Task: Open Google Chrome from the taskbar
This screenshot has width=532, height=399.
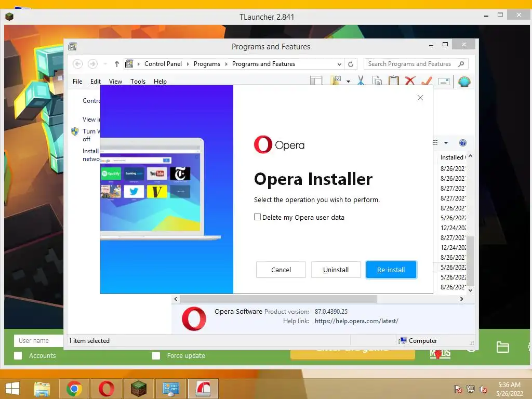Action: [x=74, y=389]
